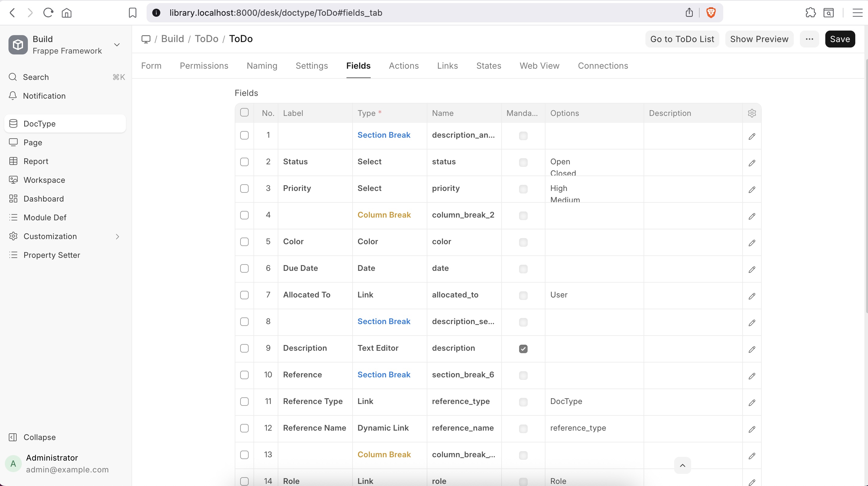Click Go to ToDo List button
This screenshot has height=486, width=868.
point(682,39)
